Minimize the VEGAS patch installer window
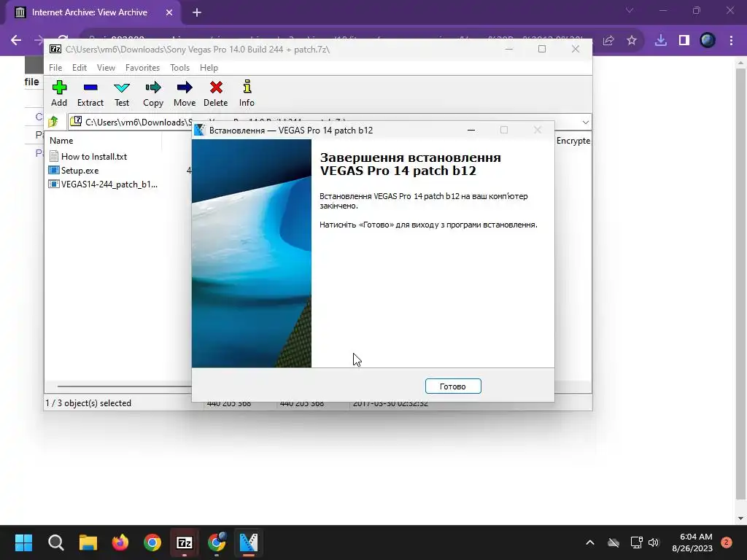Viewport: 747px width, 560px height. (x=471, y=130)
